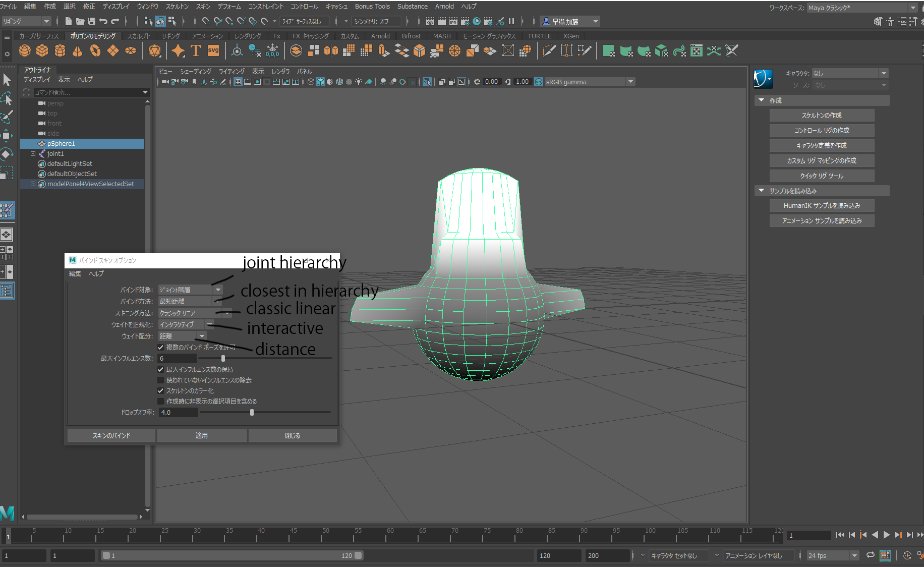Click the 閉じる button
924x567 pixels.
(x=293, y=435)
